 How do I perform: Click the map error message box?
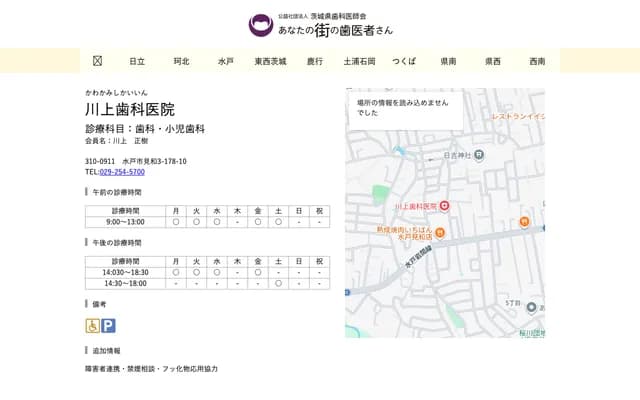[x=406, y=110]
